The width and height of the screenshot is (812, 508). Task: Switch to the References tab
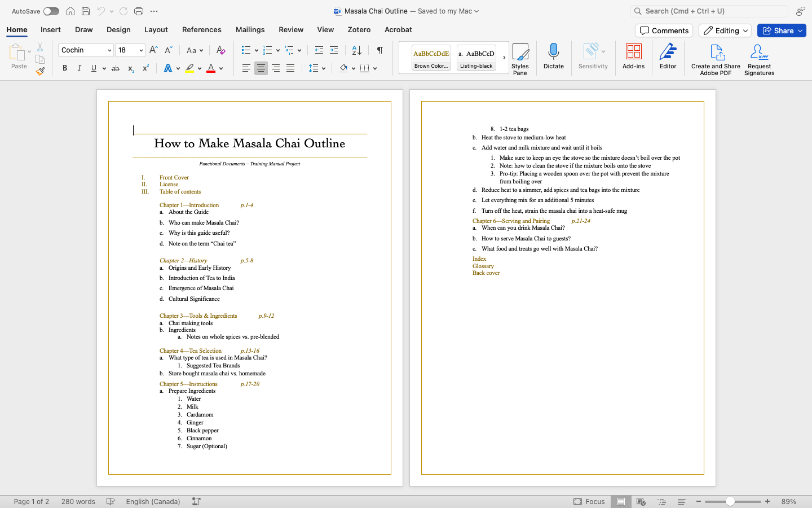[x=201, y=30]
